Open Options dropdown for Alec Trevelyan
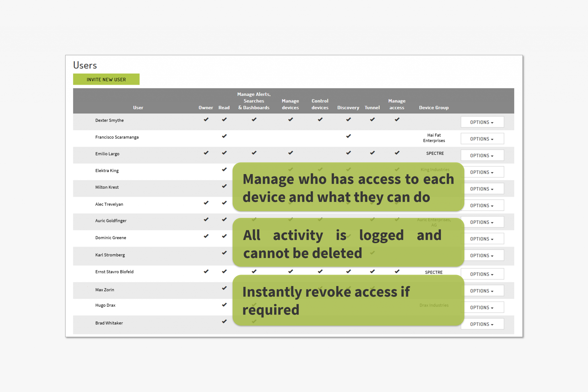This screenshot has width=588, height=392. pos(482,205)
